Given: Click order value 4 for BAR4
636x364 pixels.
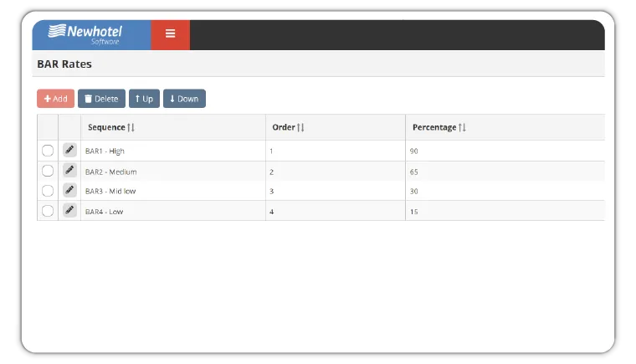Looking at the screenshot, I should point(271,212).
